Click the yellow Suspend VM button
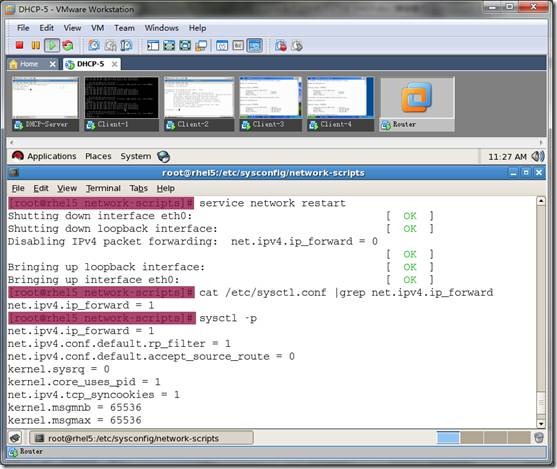The image size is (557, 469). (36, 45)
